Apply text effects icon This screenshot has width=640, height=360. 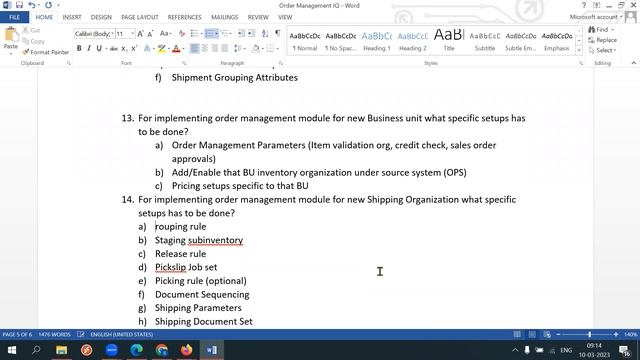click(148, 49)
